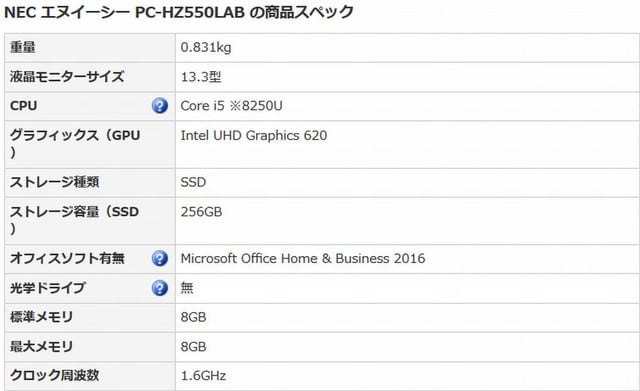
Task: Click the help icon next to CPU
Action: pos(160,106)
